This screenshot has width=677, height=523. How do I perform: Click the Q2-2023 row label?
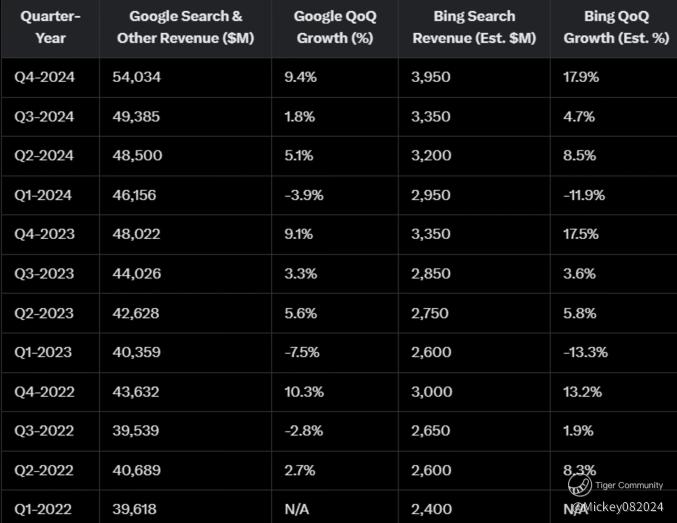pos(44,313)
